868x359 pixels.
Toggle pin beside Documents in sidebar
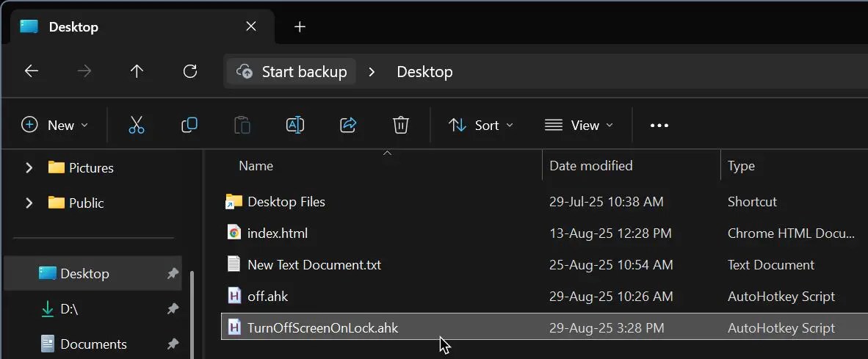pyautogui.click(x=173, y=344)
